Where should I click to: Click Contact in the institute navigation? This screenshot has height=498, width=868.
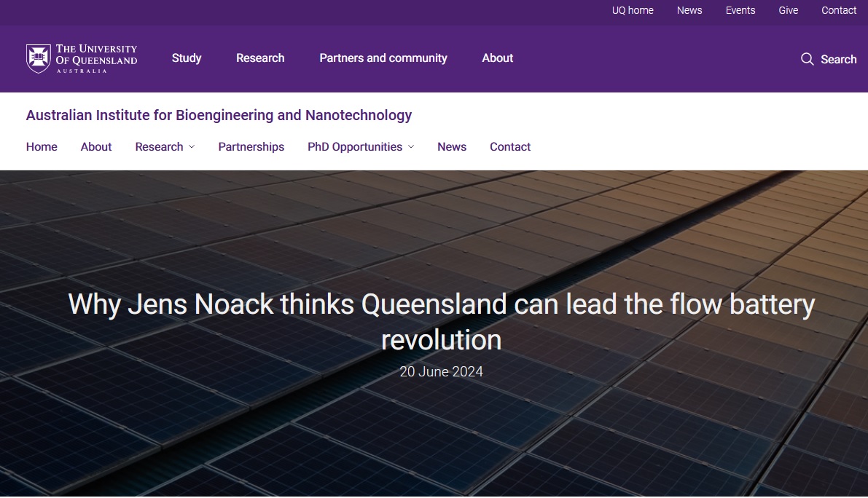click(x=510, y=147)
